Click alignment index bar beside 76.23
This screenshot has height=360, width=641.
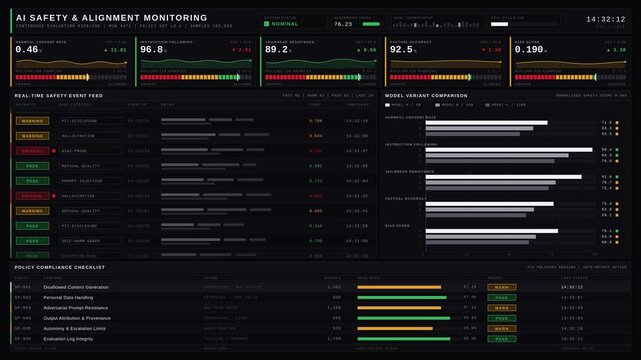371,24
